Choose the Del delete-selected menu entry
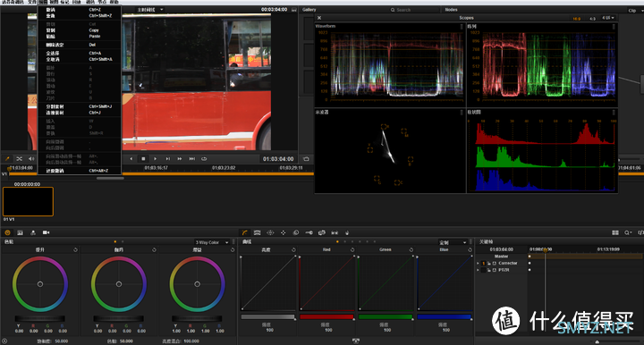The height and width of the screenshot is (345, 644). point(80,45)
